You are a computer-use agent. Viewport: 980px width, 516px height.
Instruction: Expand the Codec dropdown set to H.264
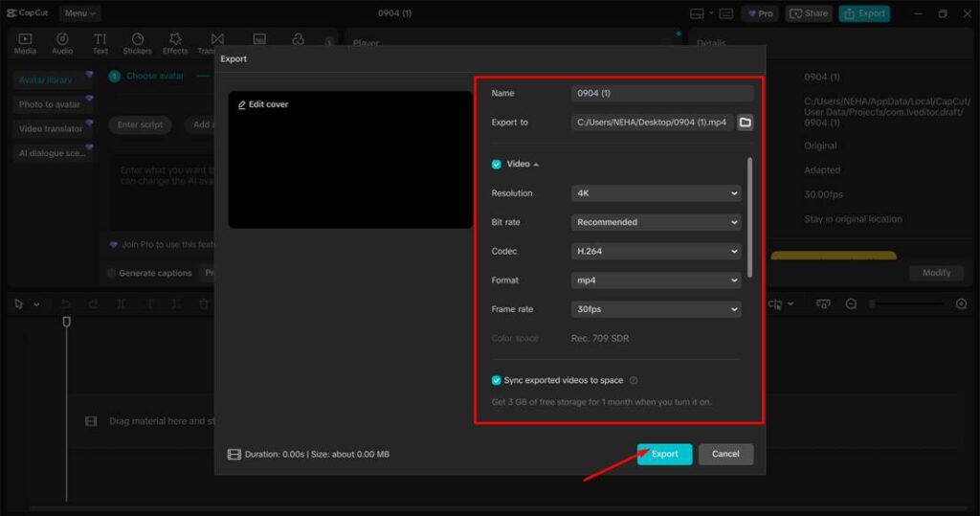click(x=657, y=252)
